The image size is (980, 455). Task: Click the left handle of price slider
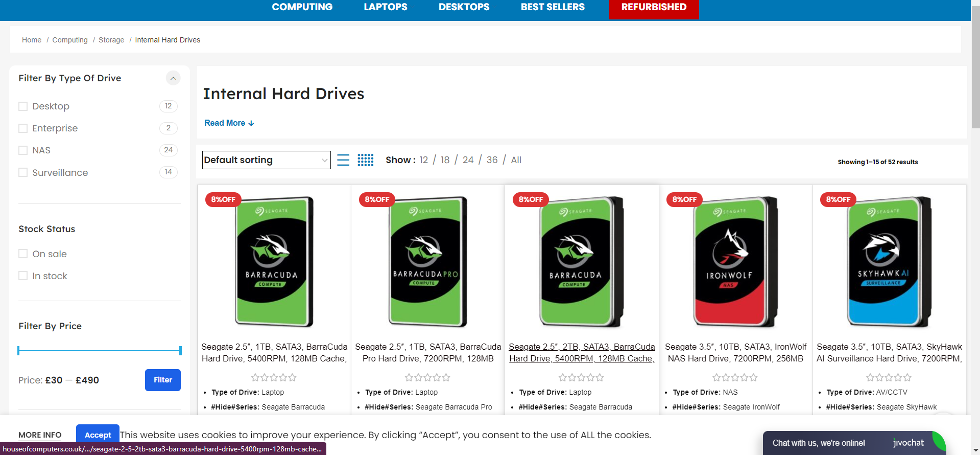(x=18, y=351)
